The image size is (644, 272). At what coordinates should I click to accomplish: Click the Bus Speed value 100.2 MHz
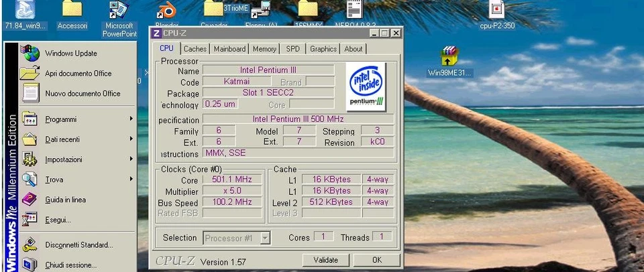click(232, 202)
